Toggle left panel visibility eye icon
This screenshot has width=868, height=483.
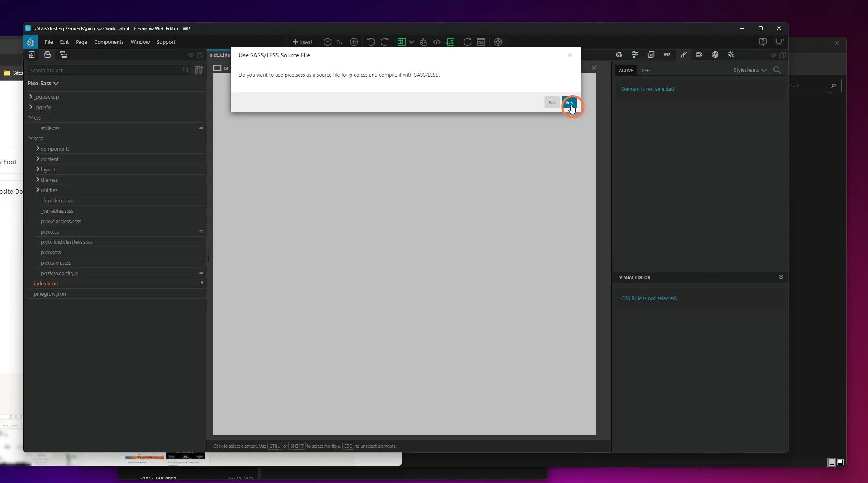coord(191,55)
